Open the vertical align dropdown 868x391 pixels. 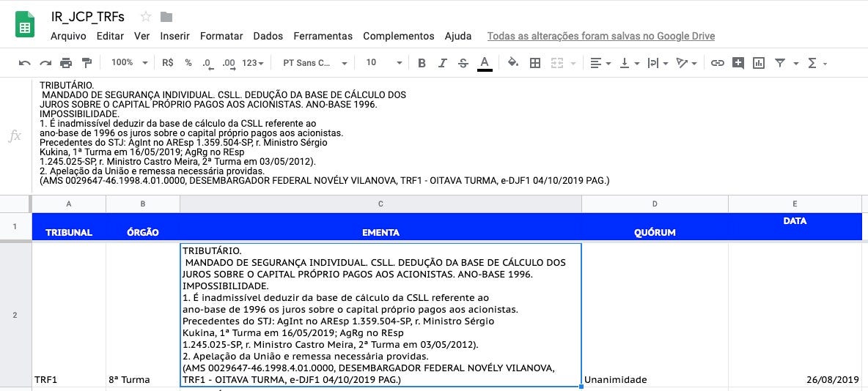click(x=630, y=63)
